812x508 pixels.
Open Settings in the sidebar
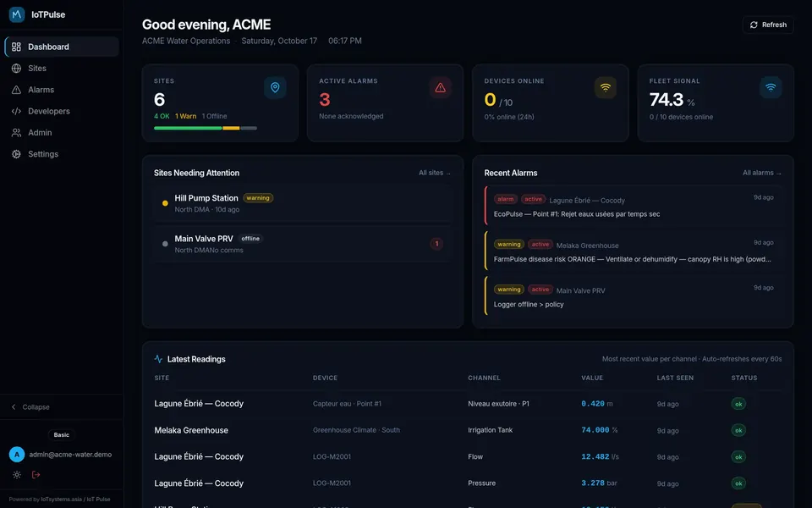(x=62, y=154)
